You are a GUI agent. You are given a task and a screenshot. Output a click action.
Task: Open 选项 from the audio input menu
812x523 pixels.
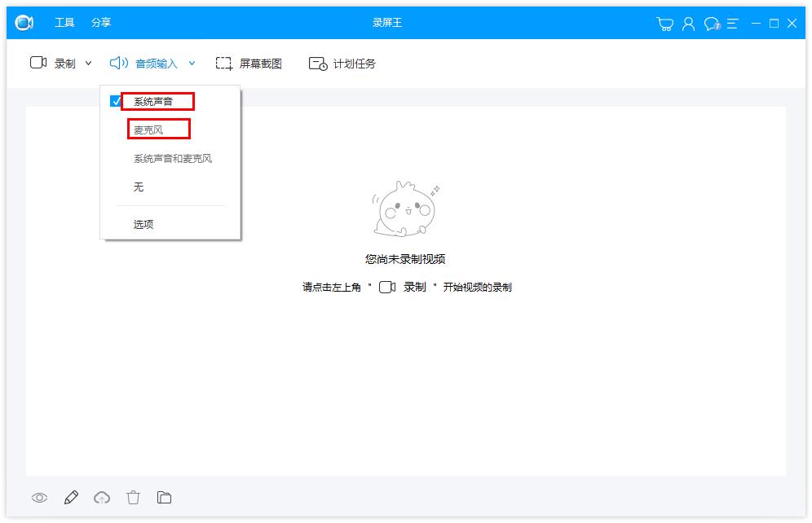click(143, 224)
